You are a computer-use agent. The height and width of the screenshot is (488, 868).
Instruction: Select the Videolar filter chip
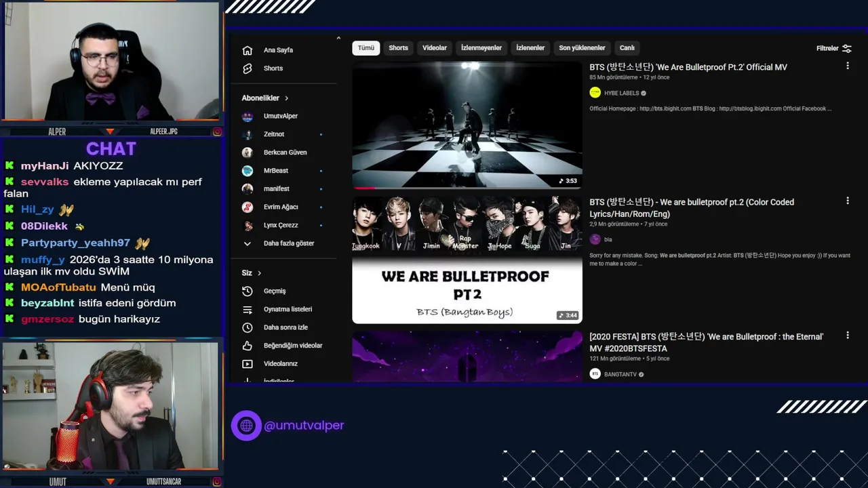(x=435, y=48)
